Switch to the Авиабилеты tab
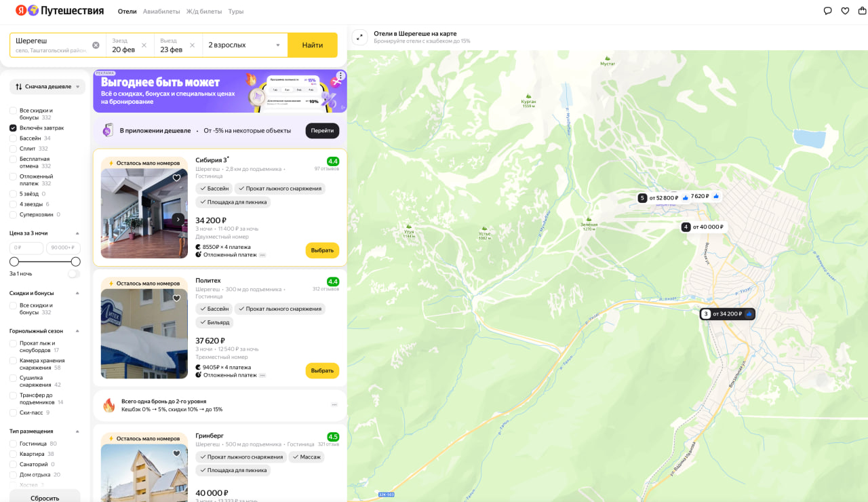 (x=161, y=12)
